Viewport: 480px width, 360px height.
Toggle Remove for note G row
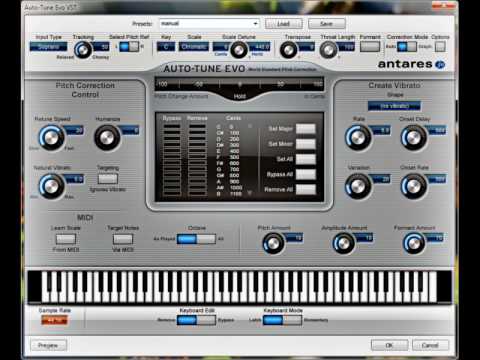197,169
